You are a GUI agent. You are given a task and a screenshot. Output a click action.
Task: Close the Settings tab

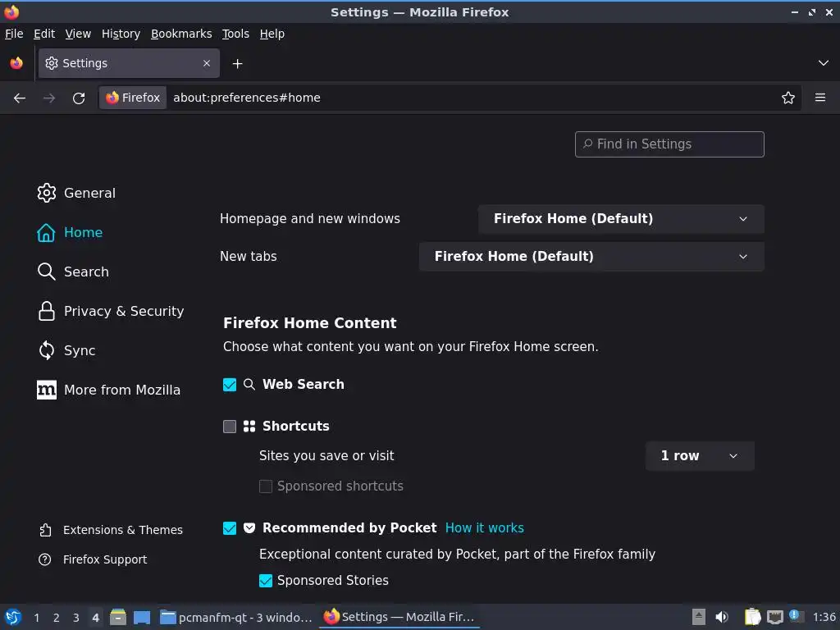pyautogui.click(x=207, y=63)
